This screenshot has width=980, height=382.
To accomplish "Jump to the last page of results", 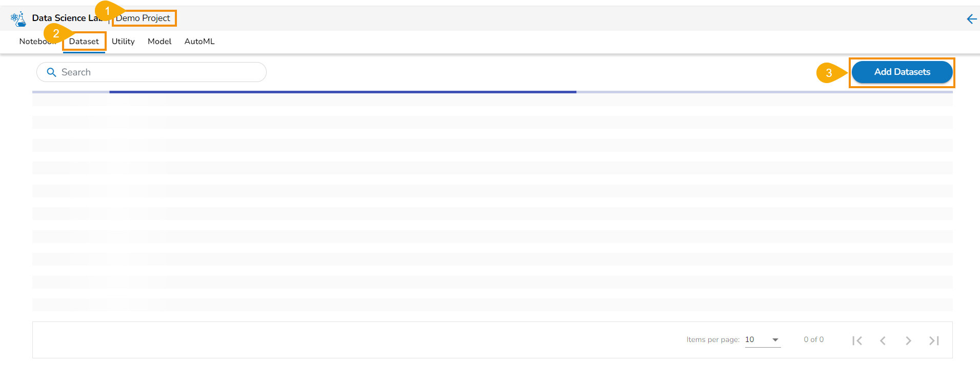I will (x=934, y=340).
